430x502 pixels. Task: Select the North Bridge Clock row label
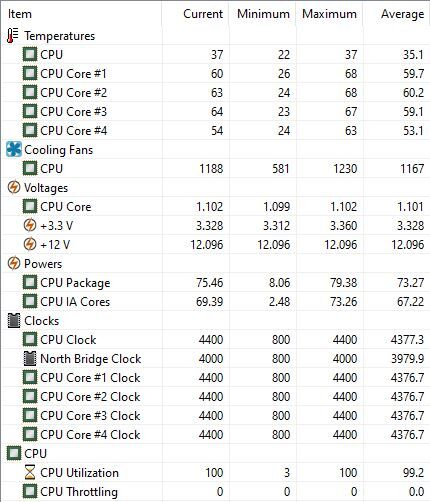pyautogui.click(x=91, y=359)
